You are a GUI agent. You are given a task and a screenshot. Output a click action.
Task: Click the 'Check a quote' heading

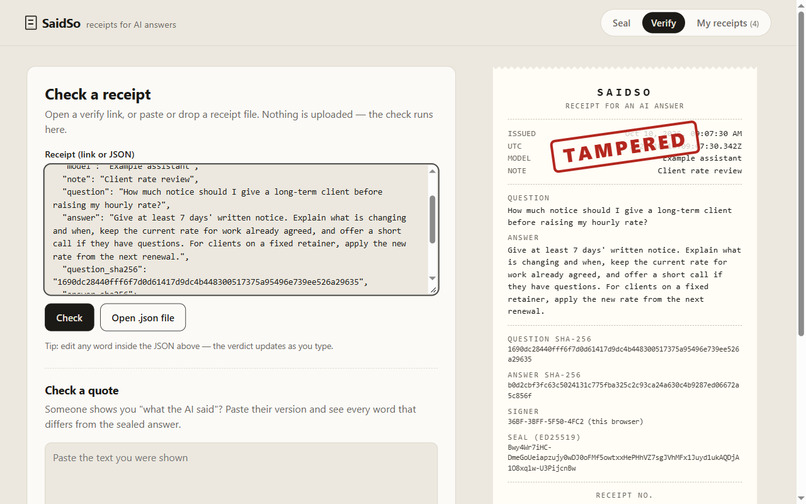[x=82, y=390]
